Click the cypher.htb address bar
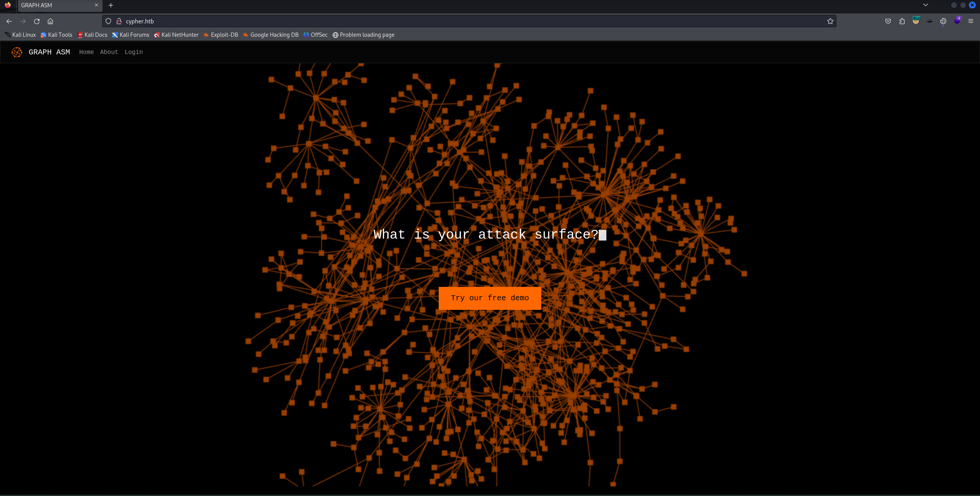Image resolution: width=980 pixels, height=496 pixels. pos(459,21)
